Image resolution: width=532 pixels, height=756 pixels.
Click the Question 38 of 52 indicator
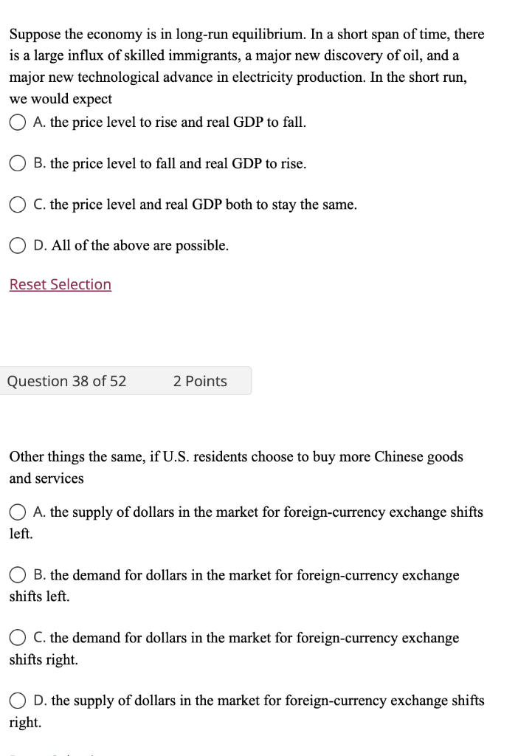66,381
